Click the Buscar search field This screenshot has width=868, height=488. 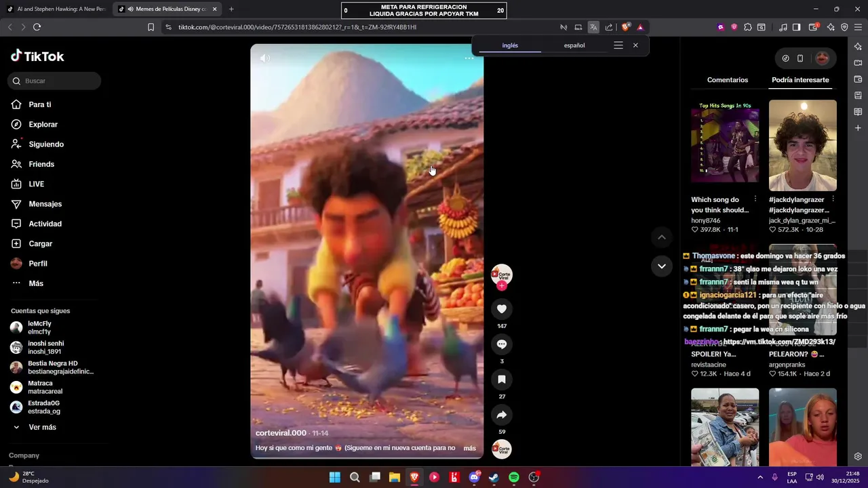click(x=54, y=81)
